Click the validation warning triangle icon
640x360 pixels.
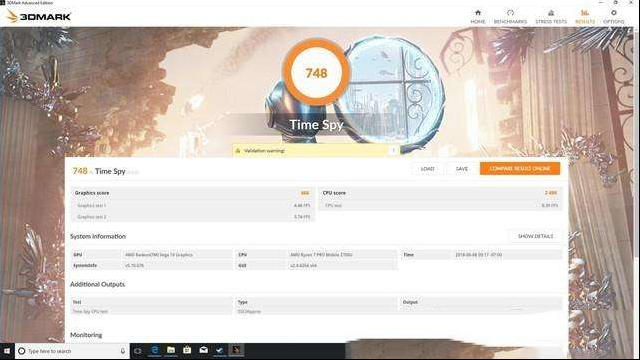coord(238,151)
